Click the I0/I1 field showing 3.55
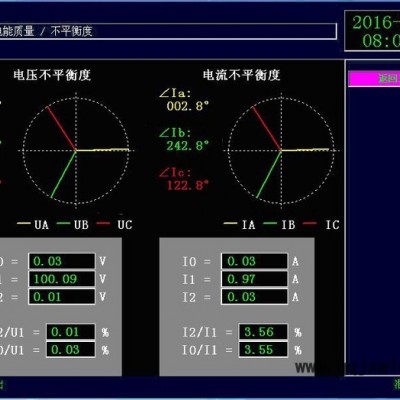The width and height of the screenshot is (400, 400). coord(263,350)
